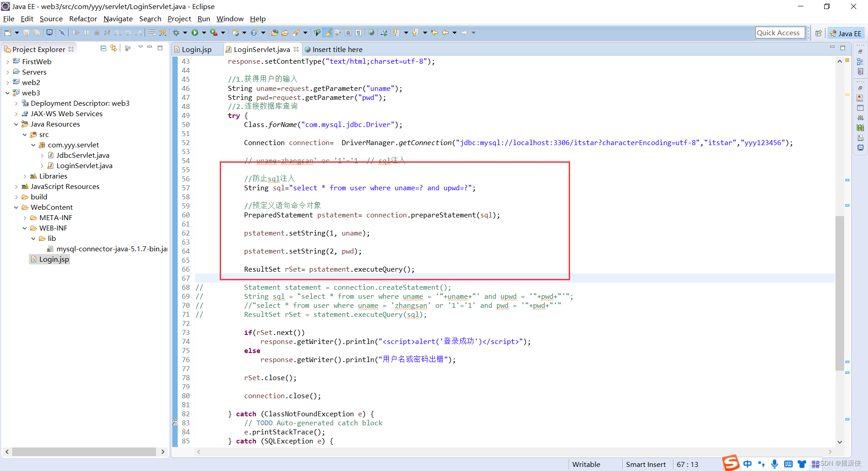Toggle Link with Editor in Project Explorer
Viewport: 868px width, 471px height.
tap(113, 48)
